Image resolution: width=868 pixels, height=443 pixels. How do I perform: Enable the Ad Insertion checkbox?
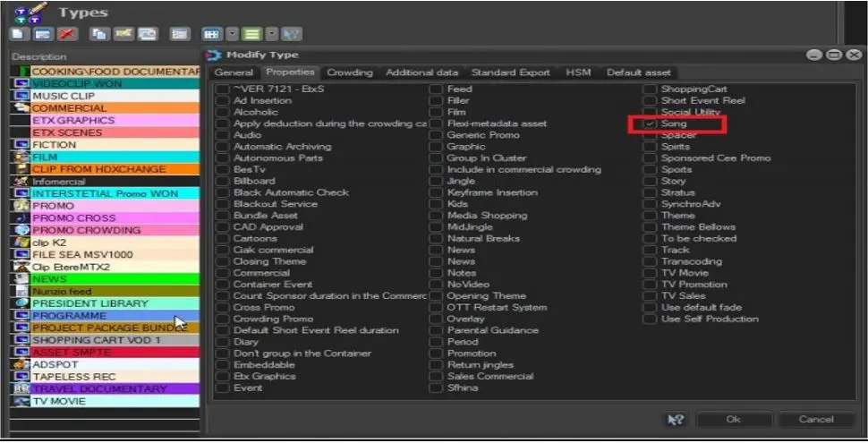point(223,101)
